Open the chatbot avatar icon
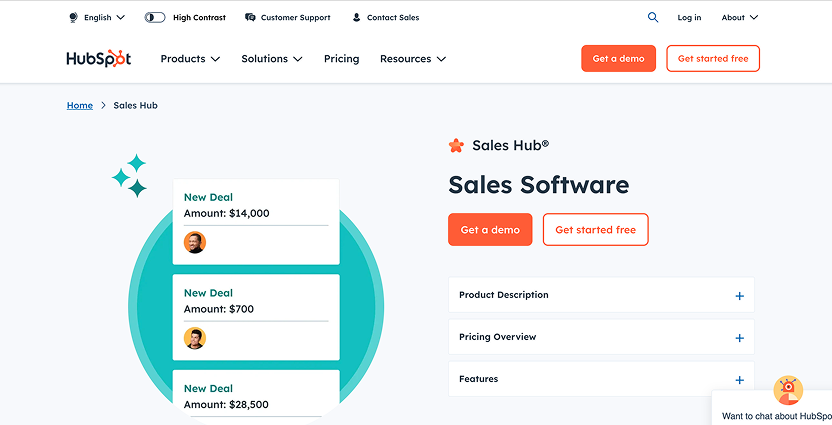Viewport: 832px width, 425px height. (x=788, y=391)
